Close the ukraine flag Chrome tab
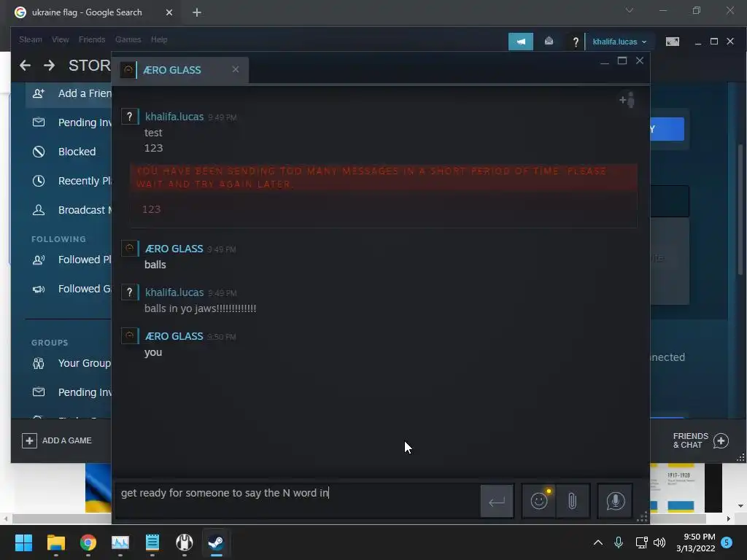This screenshot has height=560, width=747. (169, 12)
